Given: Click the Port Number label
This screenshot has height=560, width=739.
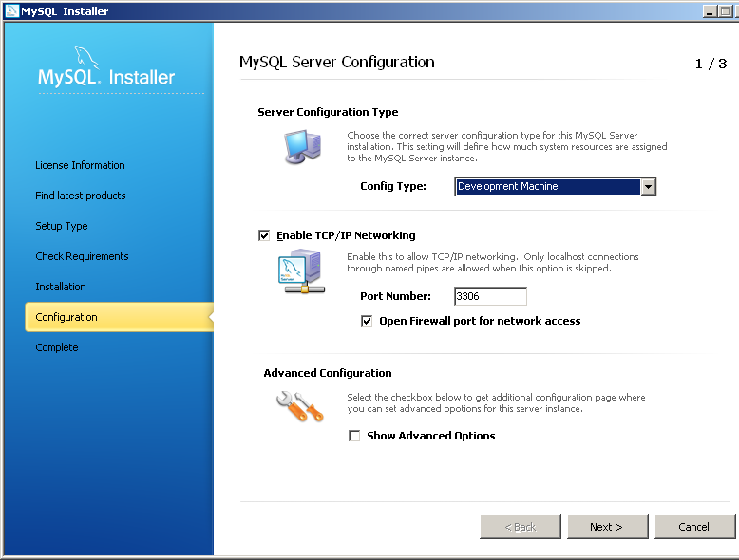Looking at the screenshot, I should coord(395,296).
